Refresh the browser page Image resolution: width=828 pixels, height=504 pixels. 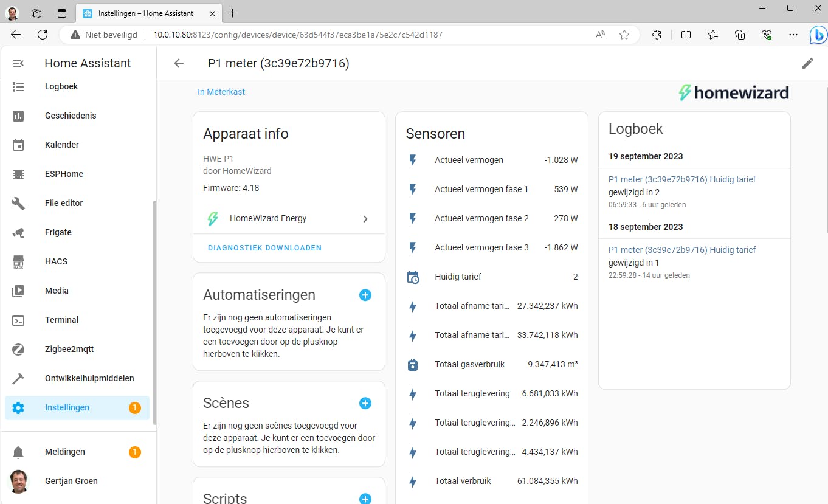tap(43, 35)
